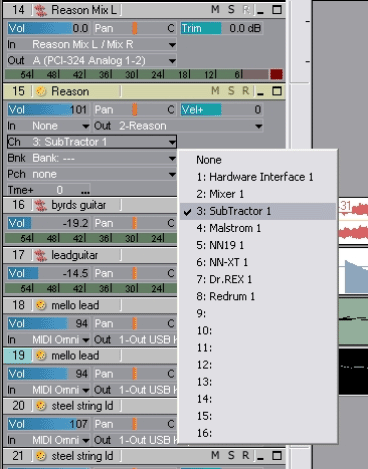368x469 pixels.
Task: Click the Trim field on track 14
Action: [222, 28]
